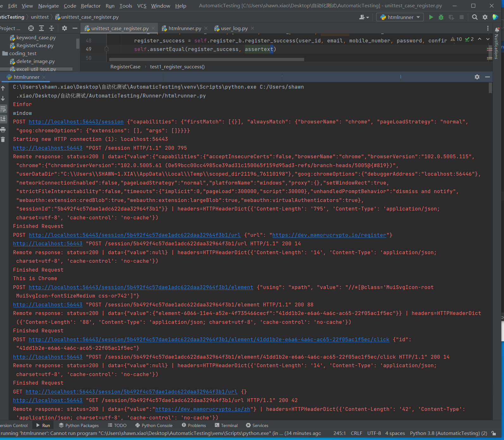Open Run panel settings gear

pos(477,77)
